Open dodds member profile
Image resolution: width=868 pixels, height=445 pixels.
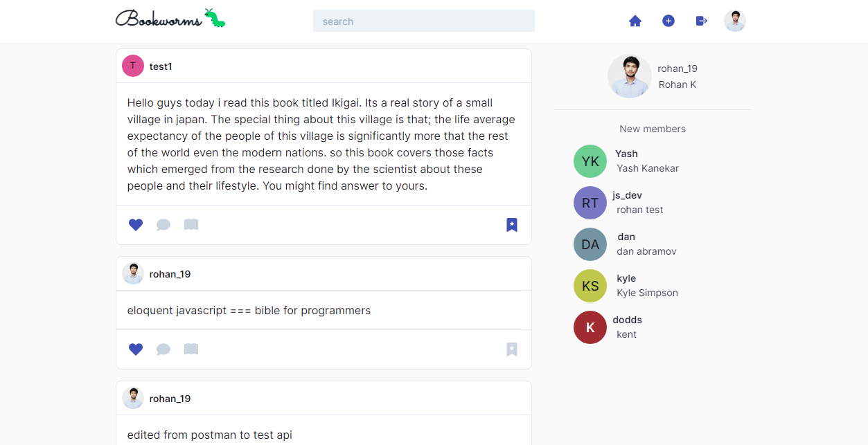tap(627, 320)
